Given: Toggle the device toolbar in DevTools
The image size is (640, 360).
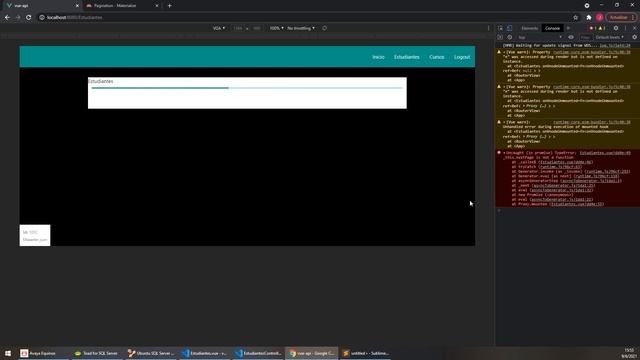Looking at the screenshot, I should [x=509, y=28].
